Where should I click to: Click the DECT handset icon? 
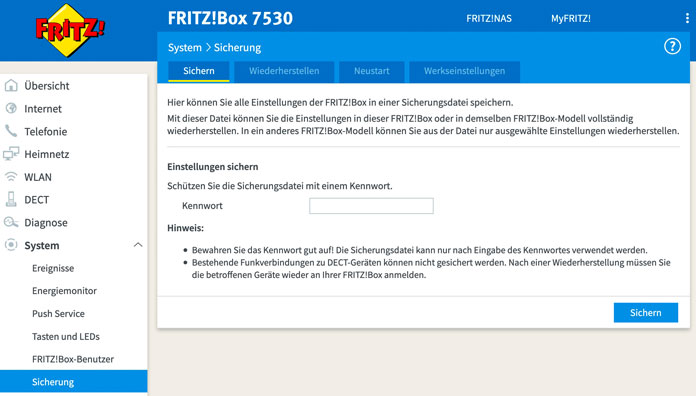coord(11,199)
